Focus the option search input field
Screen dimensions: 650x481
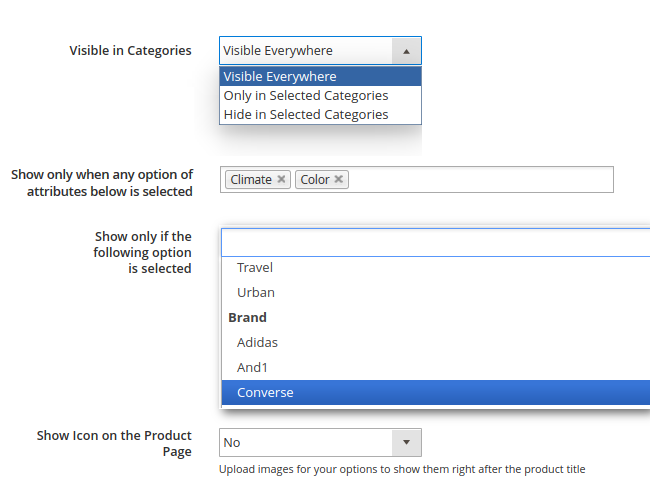[435, 243]
